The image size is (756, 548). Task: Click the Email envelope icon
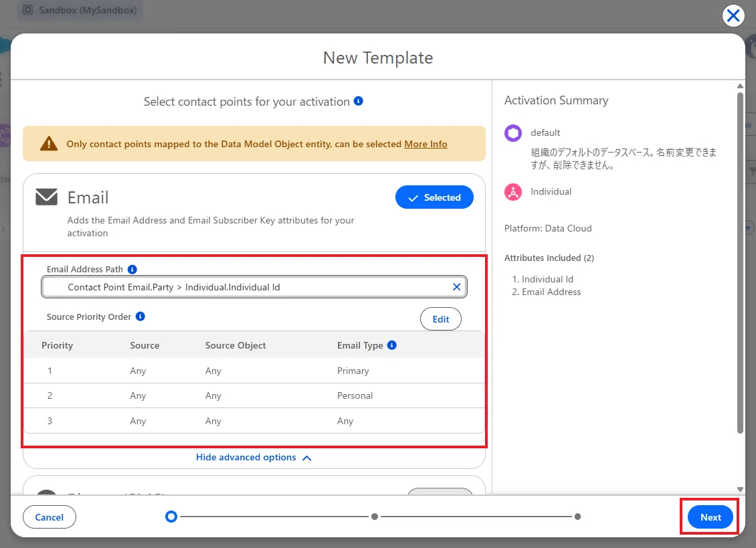pyautogui.click(x=46, y=197)
